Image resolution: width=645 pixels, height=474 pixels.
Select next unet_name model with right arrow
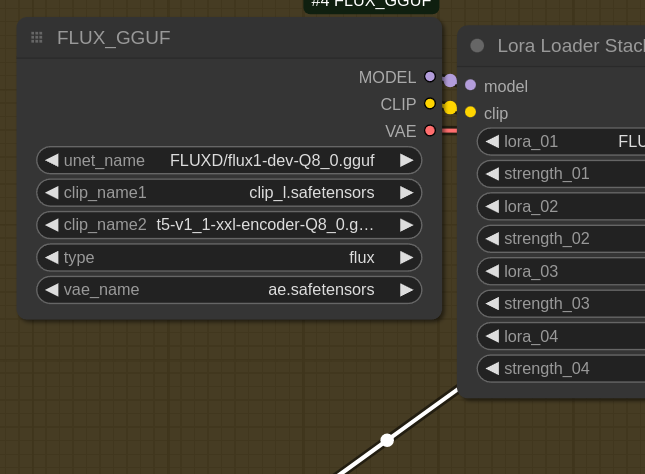406,160
